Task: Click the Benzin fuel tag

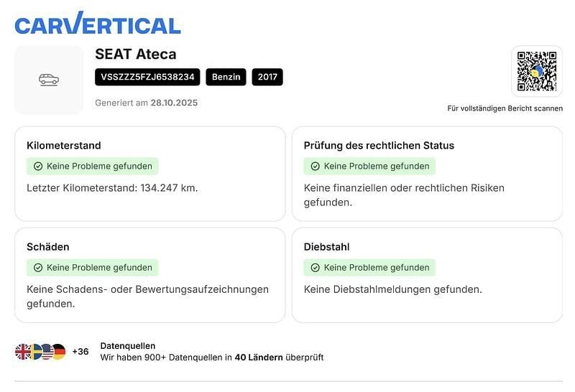Action: pos(226,77)
